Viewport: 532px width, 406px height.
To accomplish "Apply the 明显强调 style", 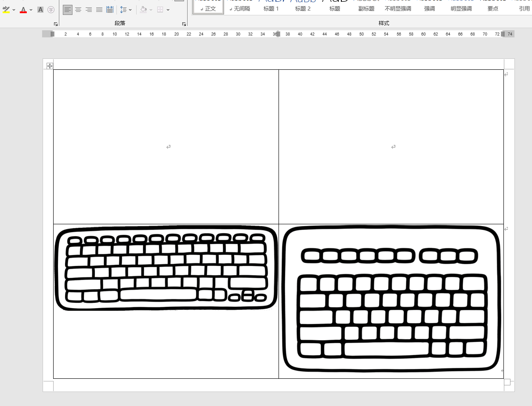I will [461, 7].
